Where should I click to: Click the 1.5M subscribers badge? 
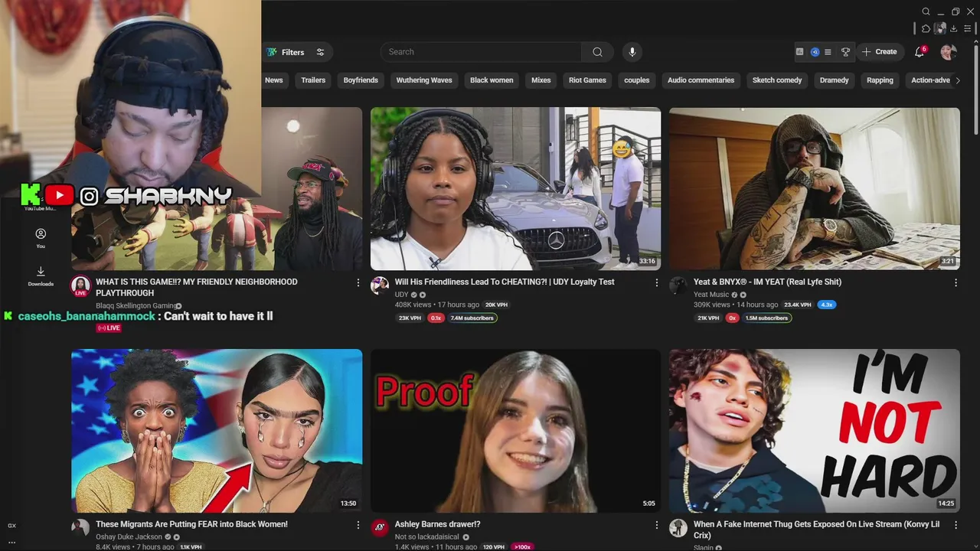[x=766, y=318]
